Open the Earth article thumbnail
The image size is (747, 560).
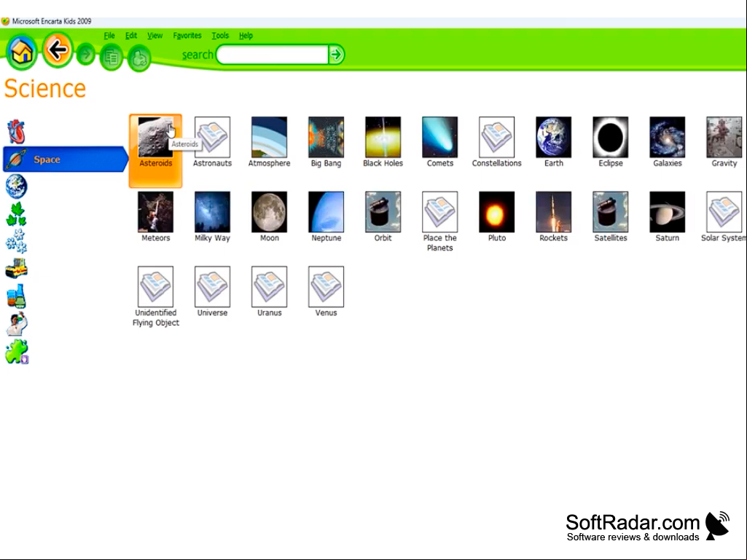[554, 137]
